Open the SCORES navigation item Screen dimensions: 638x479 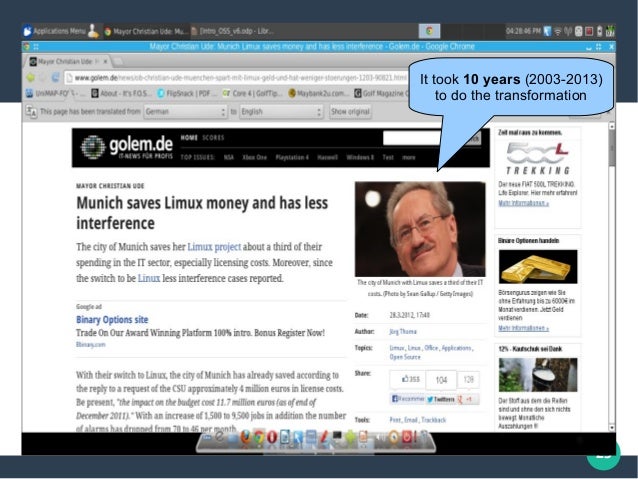click(x=213, y=138)
